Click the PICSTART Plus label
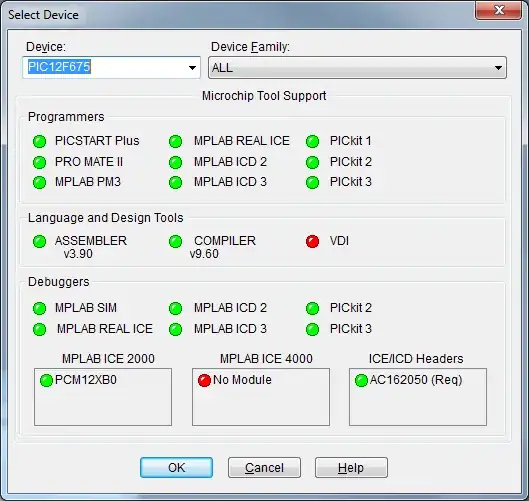The width and height of the screenshot is (529, 501). pos(97,141)
